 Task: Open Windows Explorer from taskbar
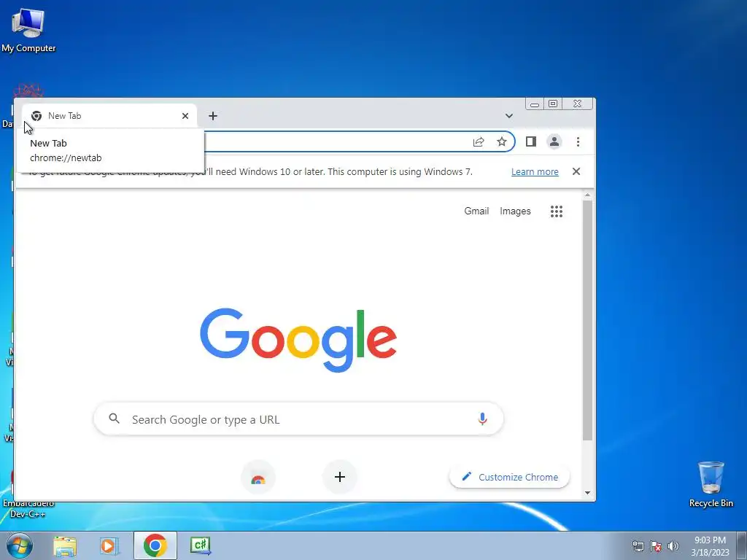tap(65, 545)
